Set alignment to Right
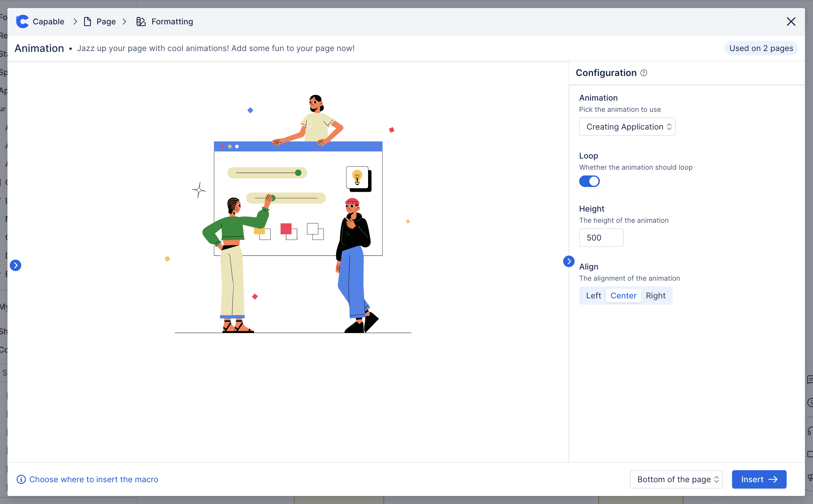The image size is (813, 504). [x=655, y=296]
